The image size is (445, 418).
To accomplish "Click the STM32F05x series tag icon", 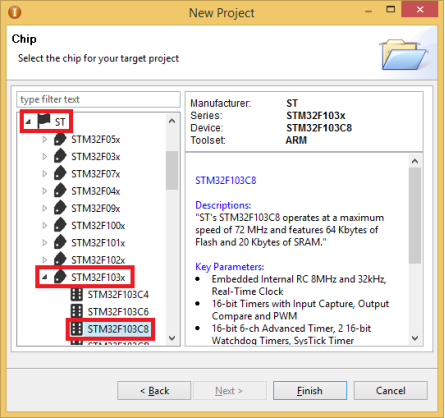I will point(60,139).
